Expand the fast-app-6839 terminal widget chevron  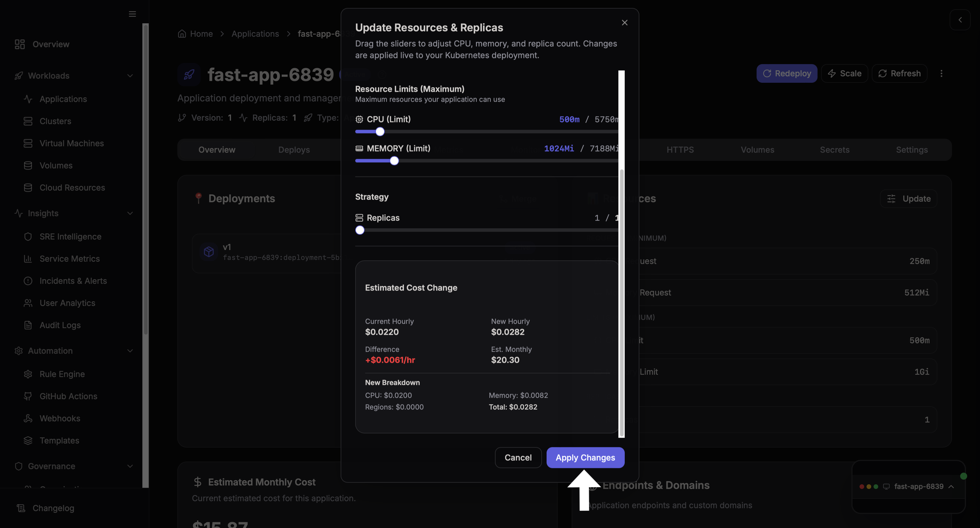(951, 487)
